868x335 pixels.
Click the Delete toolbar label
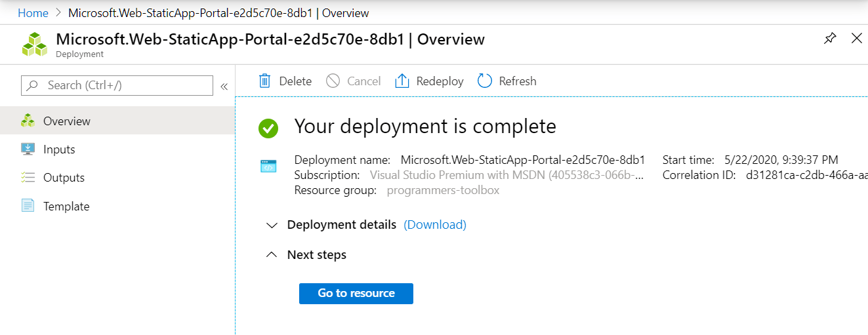point(295,81)
